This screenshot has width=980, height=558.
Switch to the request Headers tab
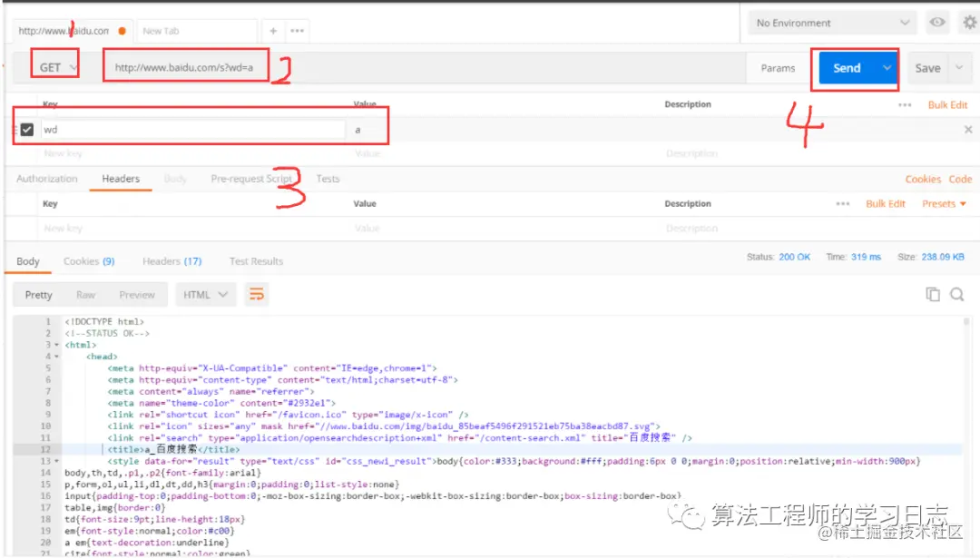coord(121,179)
